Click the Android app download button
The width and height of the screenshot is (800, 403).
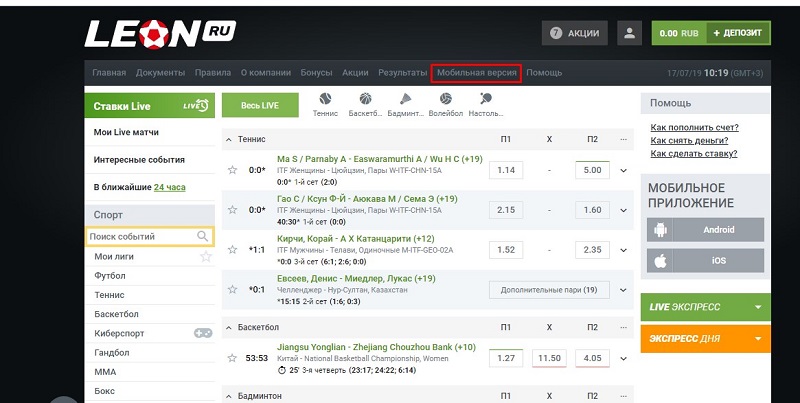[x=705, y=229]
